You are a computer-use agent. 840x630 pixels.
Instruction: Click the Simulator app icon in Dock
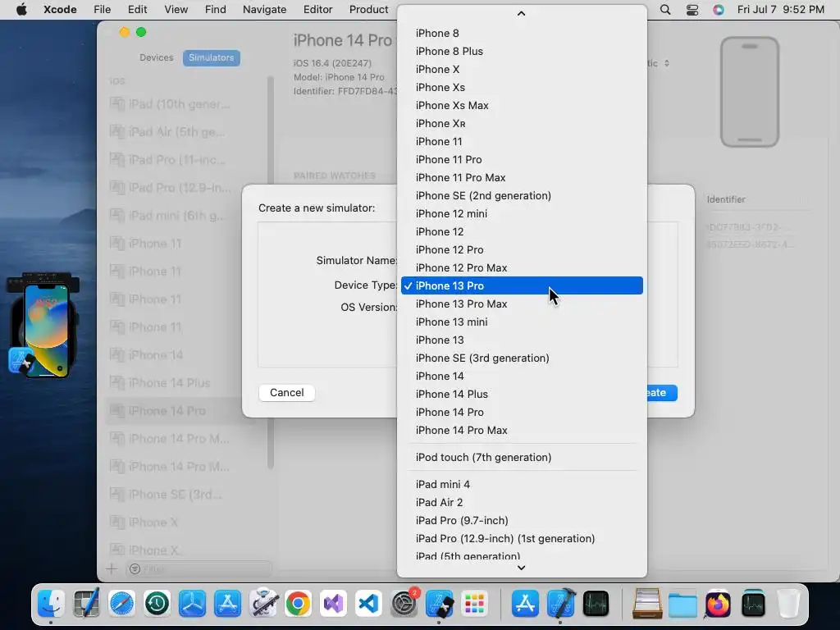coord(440,604)
